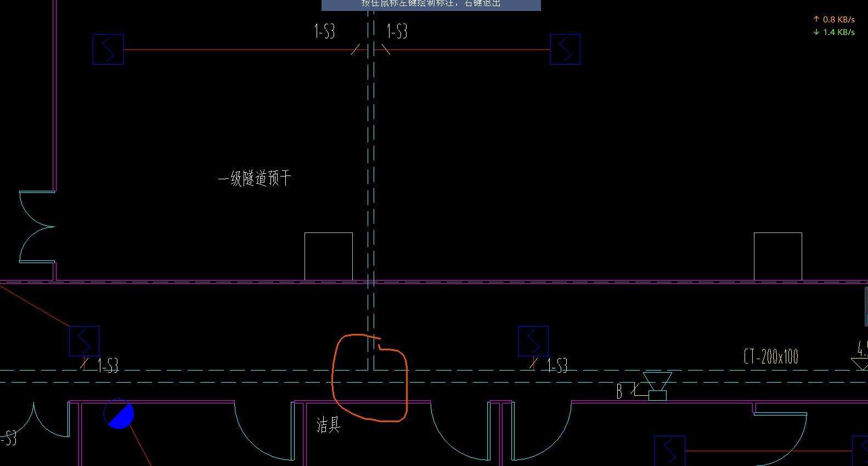Image resolution: width=868 pixels, height=466 pixels.
Task: Click the 1-S3 label with the red tick mark
Action: (557, 365)
